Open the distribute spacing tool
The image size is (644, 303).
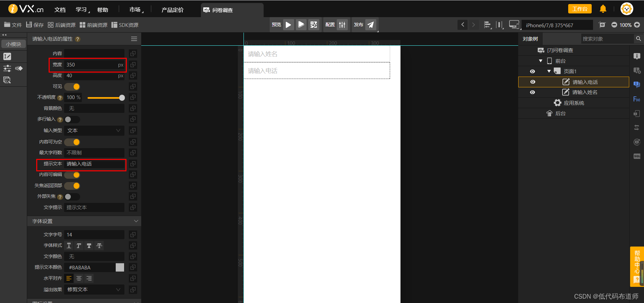pos(500,25)
